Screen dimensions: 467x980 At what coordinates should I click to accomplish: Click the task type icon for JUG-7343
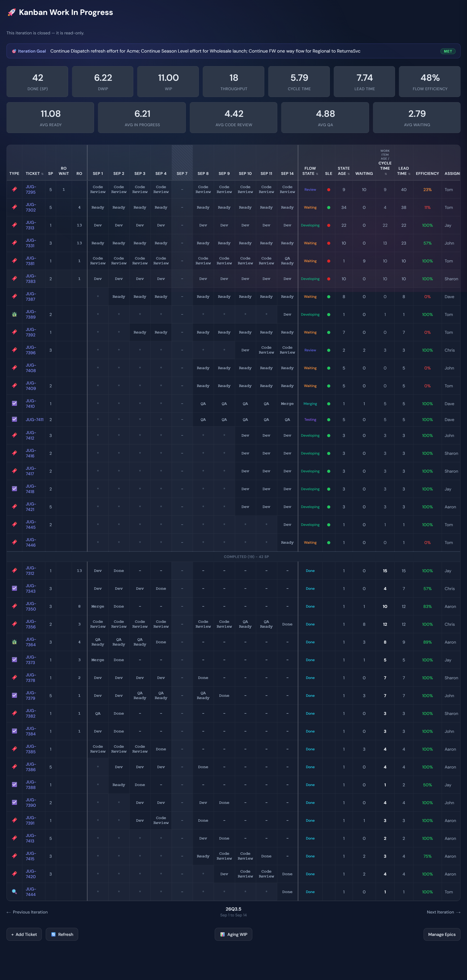click(14, 588)
